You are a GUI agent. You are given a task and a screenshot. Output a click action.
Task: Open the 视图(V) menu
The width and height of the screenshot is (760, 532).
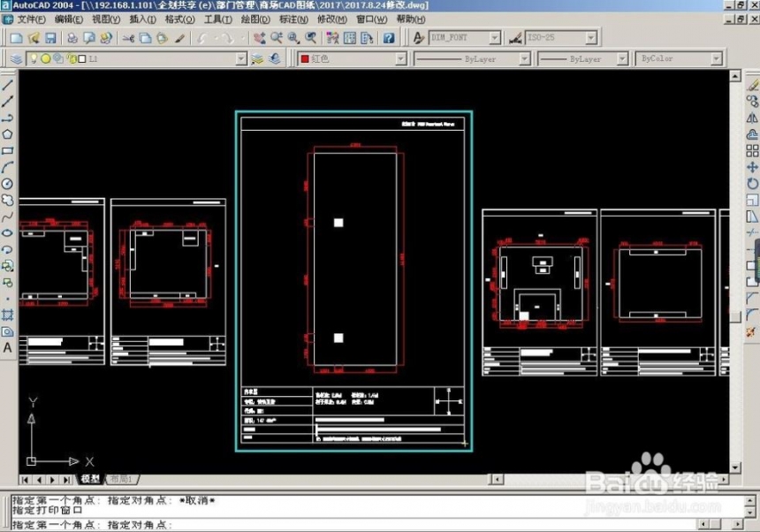coord(106,19)
